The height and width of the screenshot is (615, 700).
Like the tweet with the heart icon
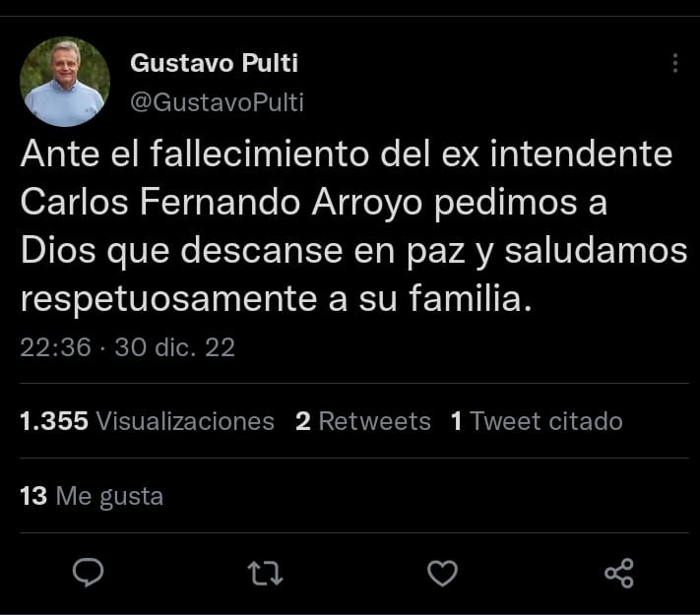point(443,572)
